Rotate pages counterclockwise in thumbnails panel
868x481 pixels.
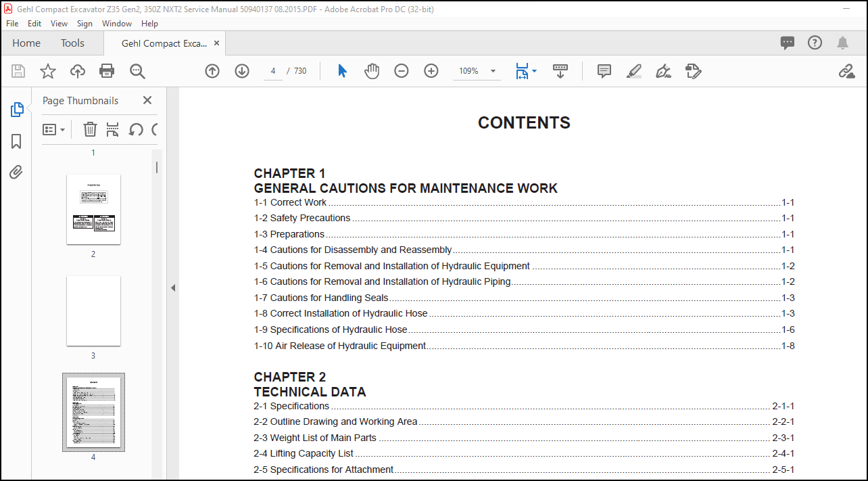click(x=136, y=129)
